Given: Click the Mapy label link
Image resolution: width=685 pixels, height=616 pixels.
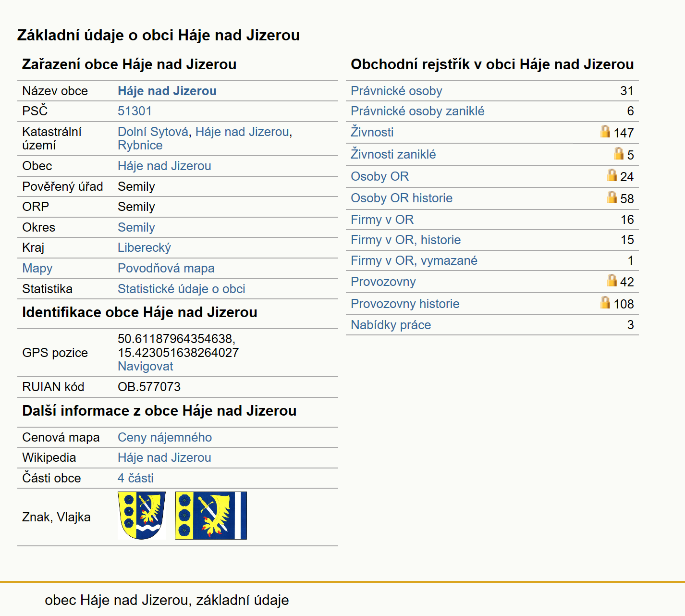Looking at the screenshot, I should pyautogui.click(x=37, y=268).
